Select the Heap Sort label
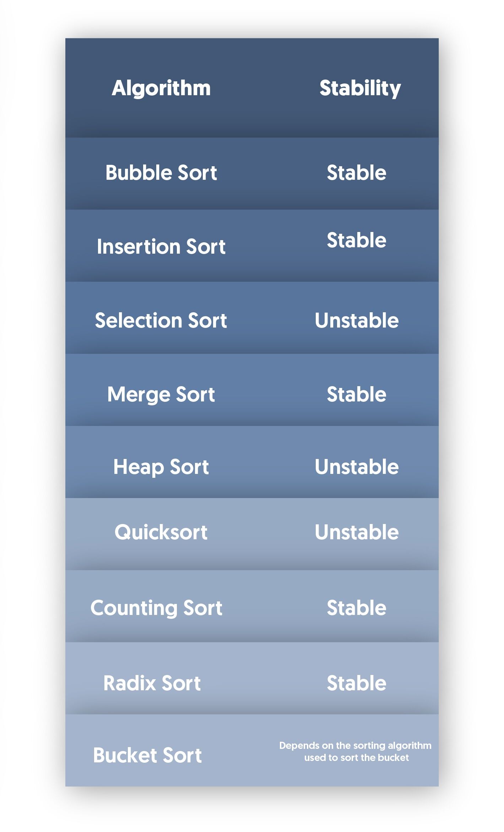This screenshot has height=832, width=504. (161, 467)
